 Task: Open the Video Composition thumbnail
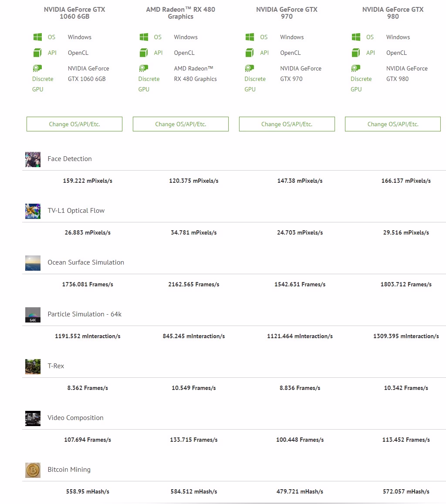tap(33, 418)
